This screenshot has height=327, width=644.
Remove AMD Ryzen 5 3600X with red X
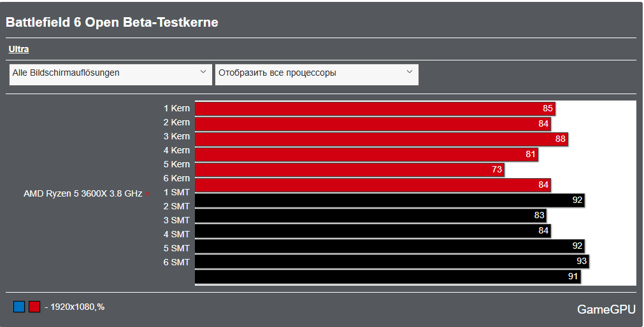[147, 194]
